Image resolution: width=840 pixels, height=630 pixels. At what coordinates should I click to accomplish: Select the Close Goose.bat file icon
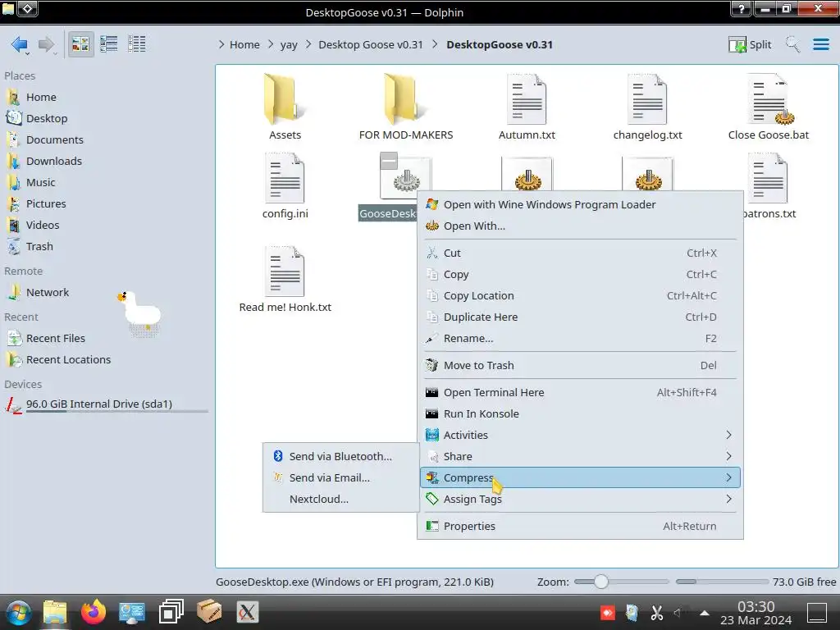(x=769, y=99)
